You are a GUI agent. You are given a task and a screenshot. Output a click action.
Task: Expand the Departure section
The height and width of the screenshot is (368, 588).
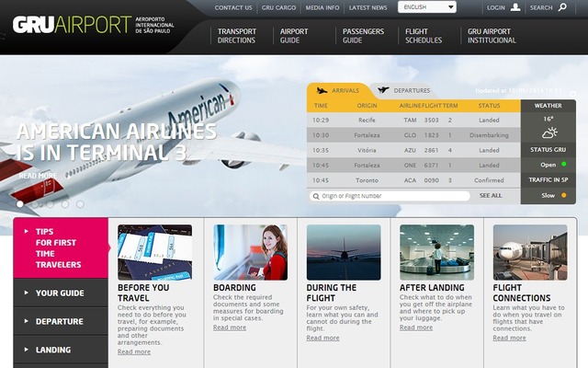61,321
